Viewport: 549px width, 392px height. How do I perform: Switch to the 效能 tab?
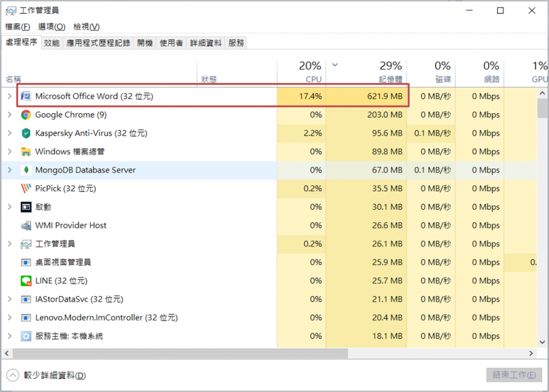(52, 43)
